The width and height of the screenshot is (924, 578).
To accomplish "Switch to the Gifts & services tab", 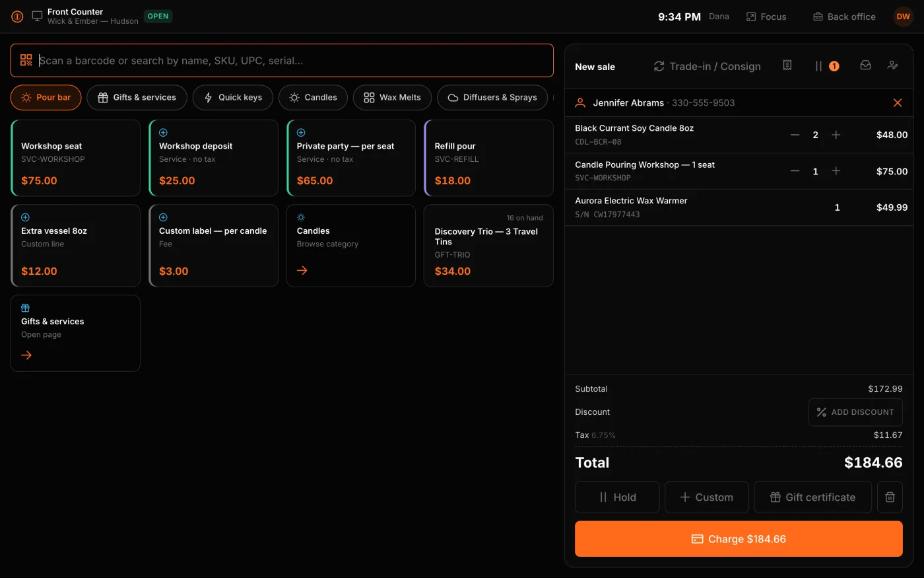I will coord(137,98).
